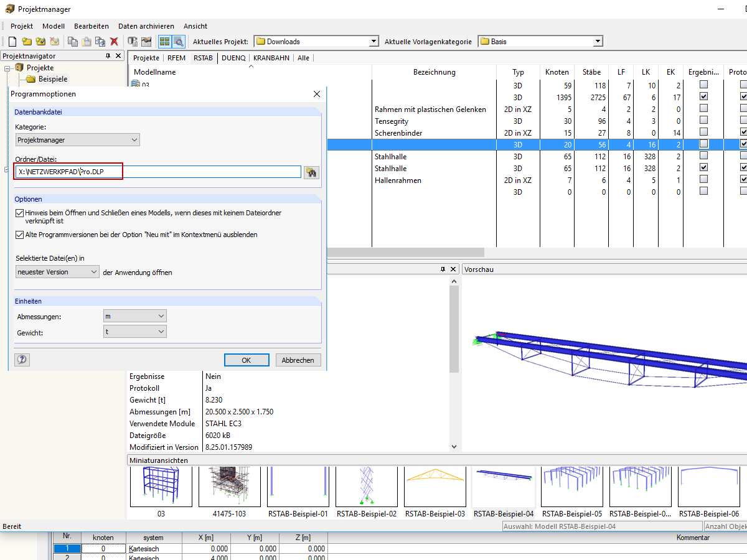This screenshot has height=560, width=747.
Task: Select the RSTAB-Beispiel-03 thumbnail
Action: point(435,492)
